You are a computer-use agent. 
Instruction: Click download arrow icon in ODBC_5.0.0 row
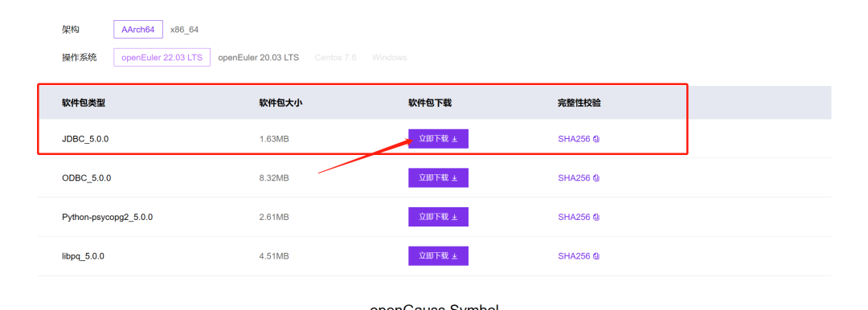coord(454,178)
